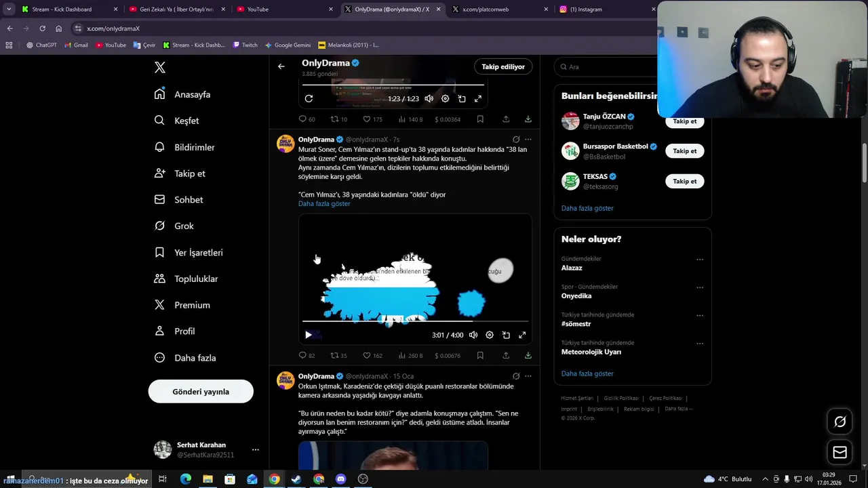Repost the post with 35 reposts
Viewport: 868px width, 488px height.
click(x=339, y=356)
